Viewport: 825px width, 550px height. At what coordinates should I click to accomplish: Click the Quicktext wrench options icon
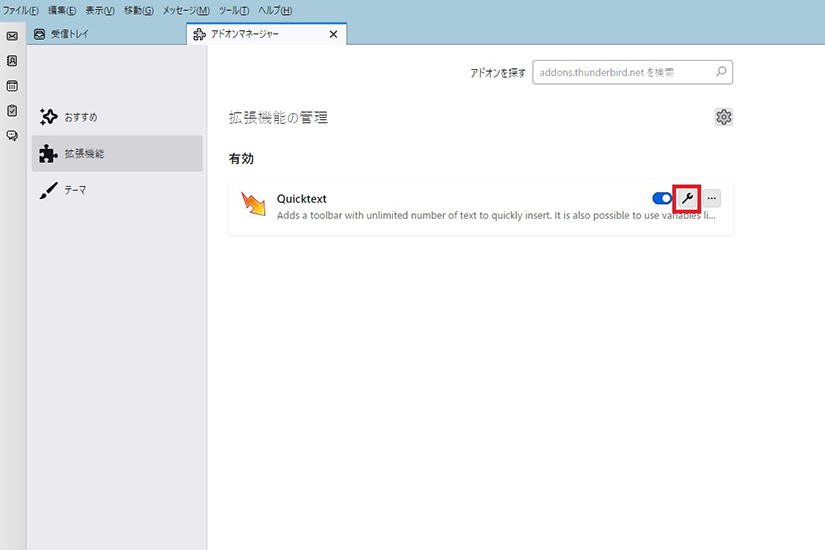[x=686, y=199]
